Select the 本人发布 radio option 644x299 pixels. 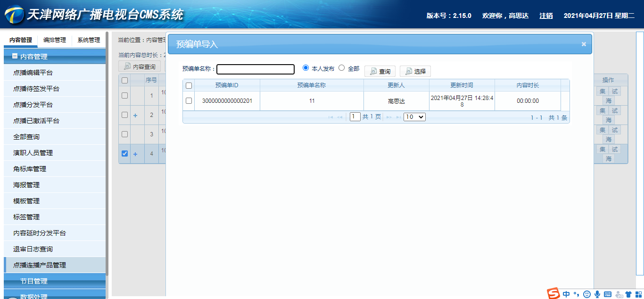(305, 68)
